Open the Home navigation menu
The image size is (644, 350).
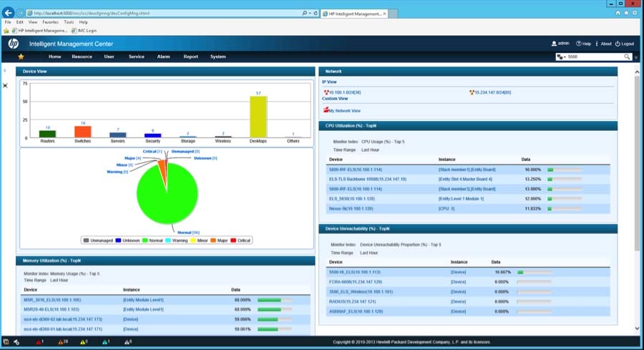pyautogui.click(x=54, y=57)
